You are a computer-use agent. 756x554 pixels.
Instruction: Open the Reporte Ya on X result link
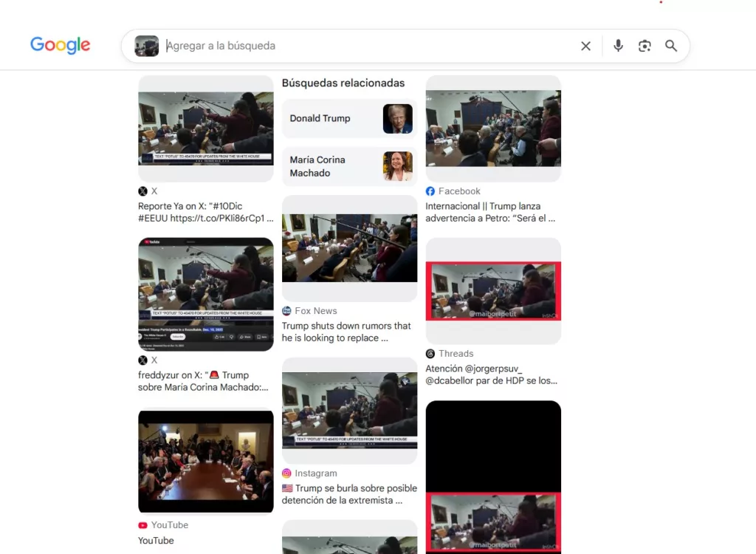pyautogui.click(x=205, y=212)
